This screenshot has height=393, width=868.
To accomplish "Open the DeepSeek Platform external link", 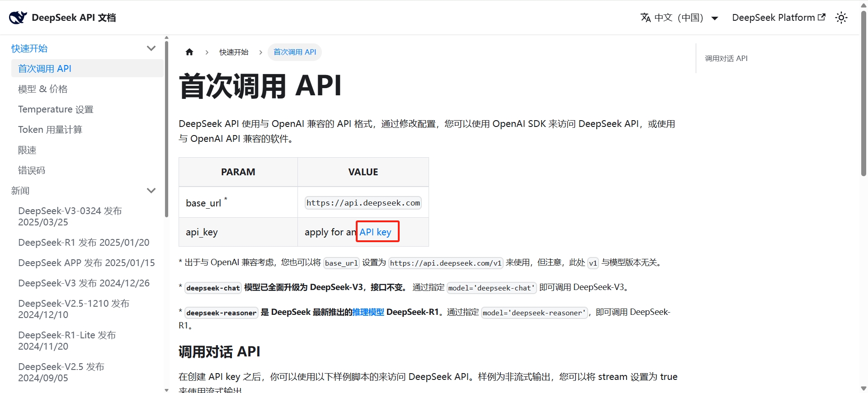I will (778, 18).
